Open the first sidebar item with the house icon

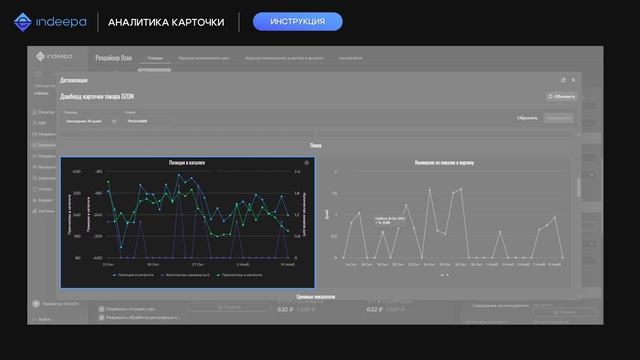(43, 112)
